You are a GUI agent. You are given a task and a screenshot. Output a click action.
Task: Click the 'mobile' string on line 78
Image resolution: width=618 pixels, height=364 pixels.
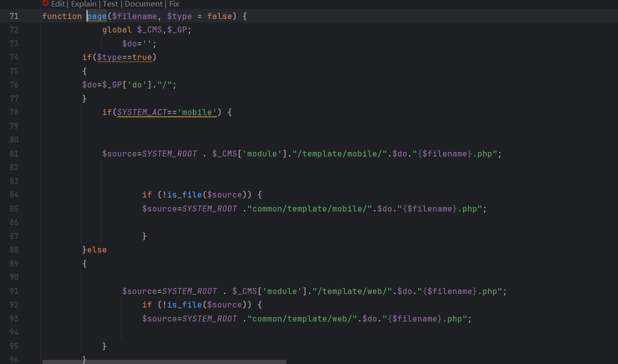(x=197, y=112)
